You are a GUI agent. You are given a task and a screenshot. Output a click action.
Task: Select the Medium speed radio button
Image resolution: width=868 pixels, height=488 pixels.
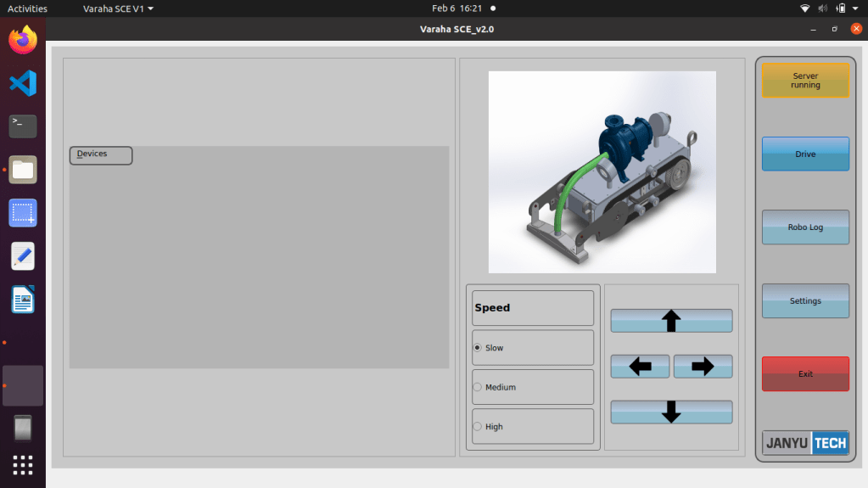click(478, 387)
